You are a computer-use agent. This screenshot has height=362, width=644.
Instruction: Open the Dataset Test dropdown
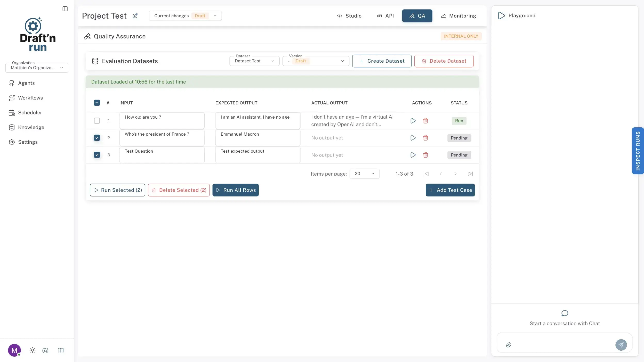[x=254, y=61]
